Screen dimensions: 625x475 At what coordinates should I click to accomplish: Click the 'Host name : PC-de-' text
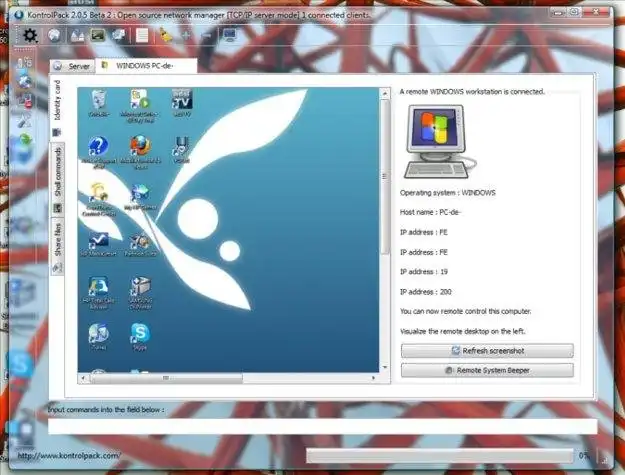pos(430,212)
